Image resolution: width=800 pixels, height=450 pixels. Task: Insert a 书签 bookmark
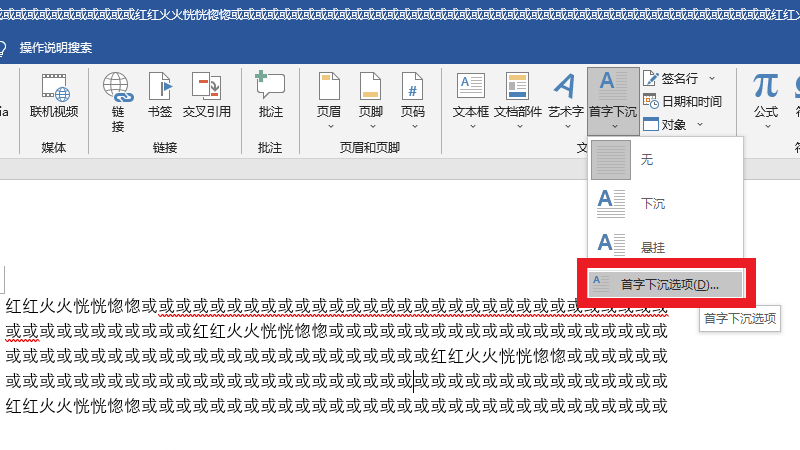point(159,96)
